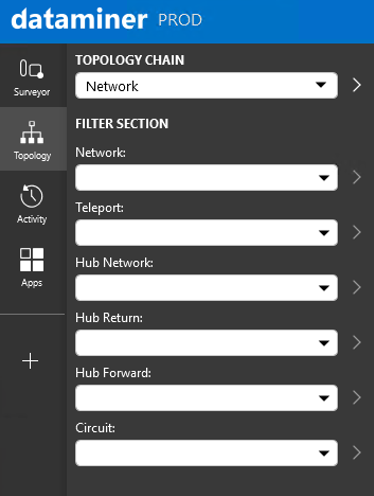
Task: Click the arrow beside Hub Forward filter
Action: click(357, 397)
